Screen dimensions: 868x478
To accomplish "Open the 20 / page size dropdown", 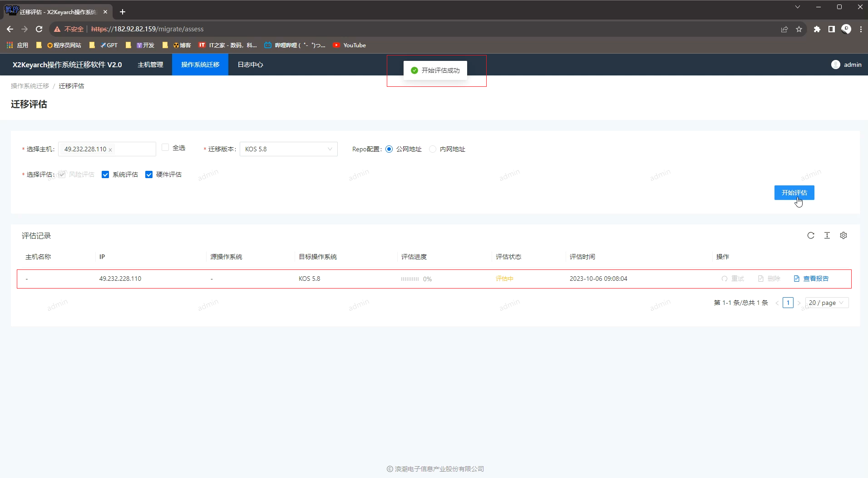I will 827,303.
